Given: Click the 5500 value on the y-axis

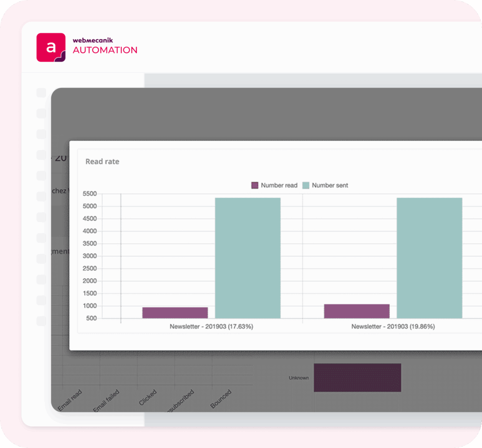Looking at the screenshot, I should click(89, 194).
